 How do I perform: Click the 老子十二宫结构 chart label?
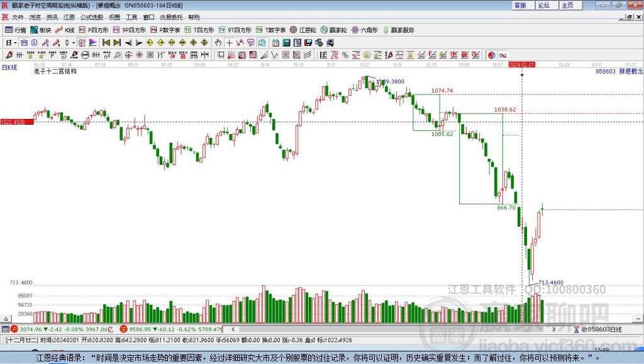point(55,71)
